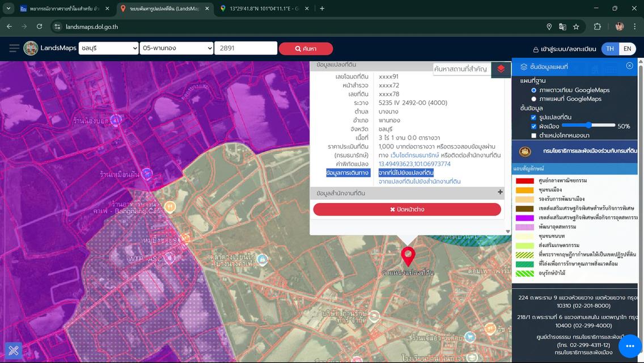The height and width of the screenshot is (363, 644).
Task: Expand the ข้อมูลสำนักงานที่ดิน section plus sign
Action: coord(500,192)
